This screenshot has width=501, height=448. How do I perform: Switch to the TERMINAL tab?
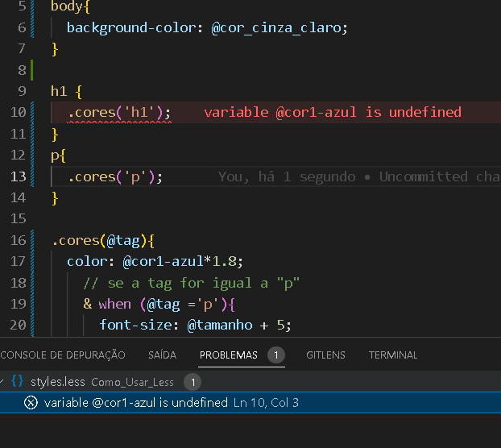tap(393, 355)
